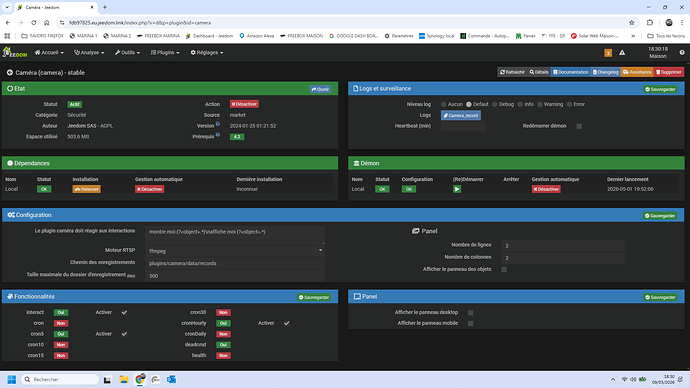Click the Assistance button
The width and height of the screenshot is (690, 388).
tap(637, 72)
